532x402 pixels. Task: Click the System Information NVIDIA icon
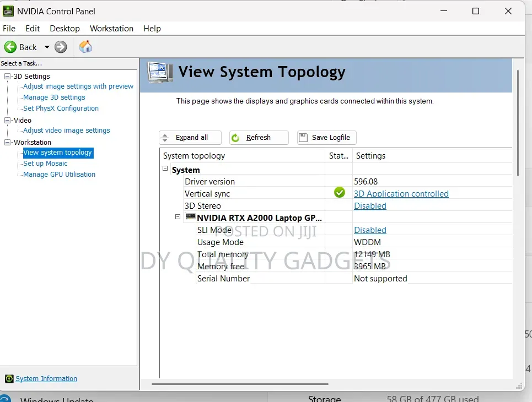point(9,379)
